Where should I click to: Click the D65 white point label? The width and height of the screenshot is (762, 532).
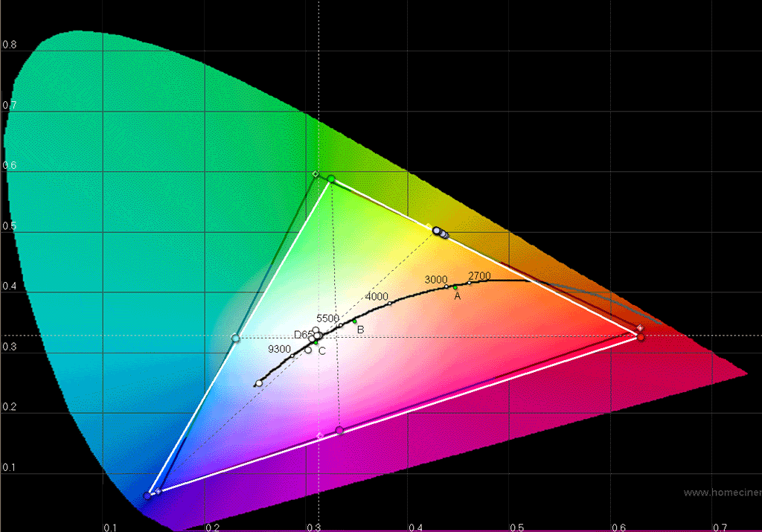click(x=302, y=335)
